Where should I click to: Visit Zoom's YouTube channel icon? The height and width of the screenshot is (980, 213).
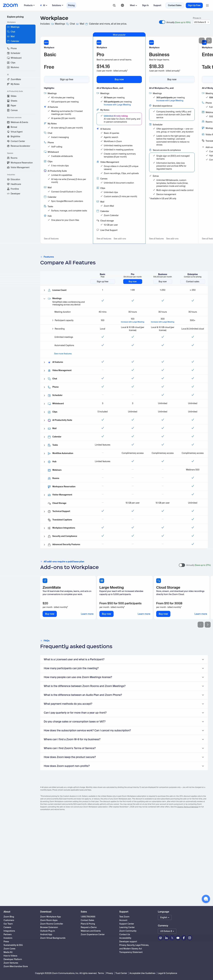(178, 938)
